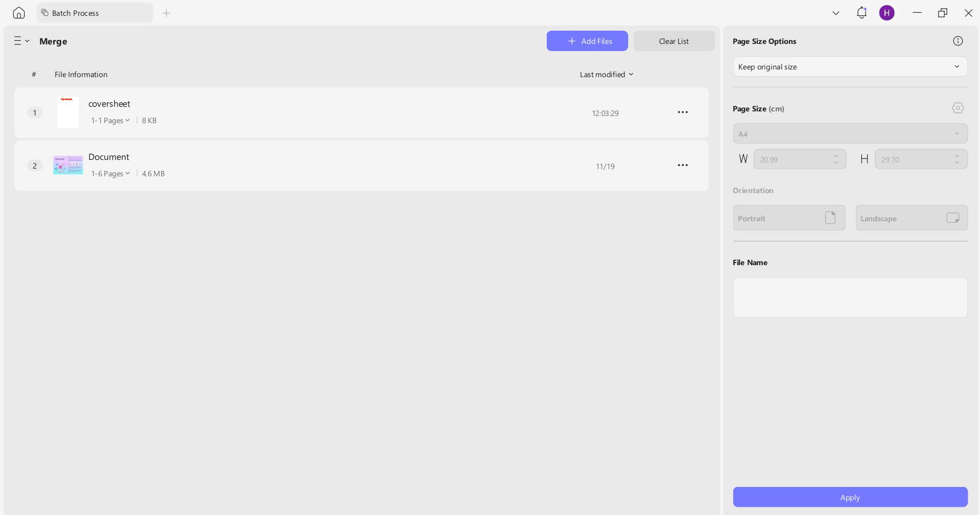Click the Apply button
The image size is (980, 515).
pyautogui.click(x=850, y=497)
